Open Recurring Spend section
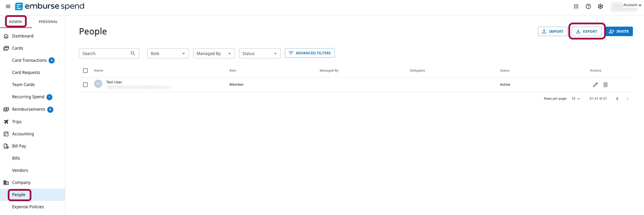 coord(28,97)
